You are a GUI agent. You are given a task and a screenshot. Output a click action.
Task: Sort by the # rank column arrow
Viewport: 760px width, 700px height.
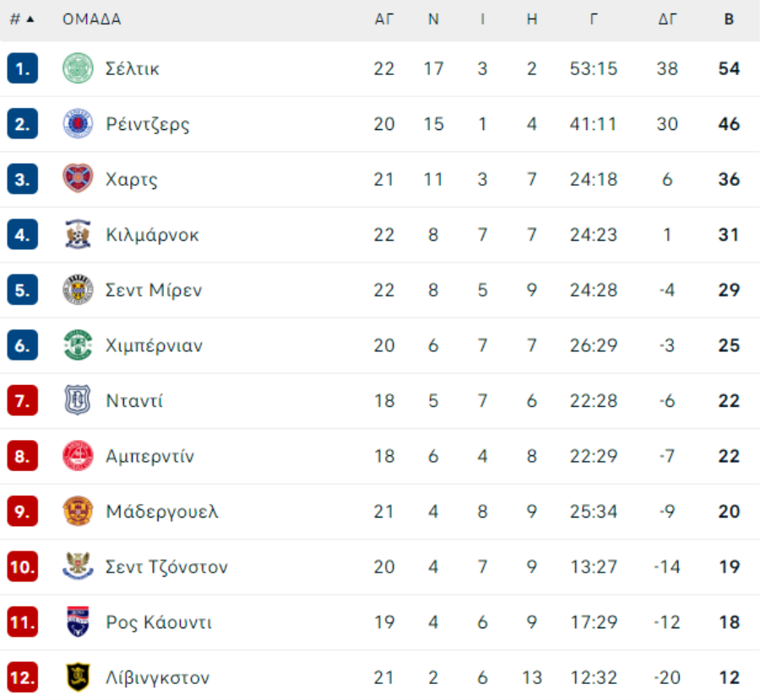30,19
